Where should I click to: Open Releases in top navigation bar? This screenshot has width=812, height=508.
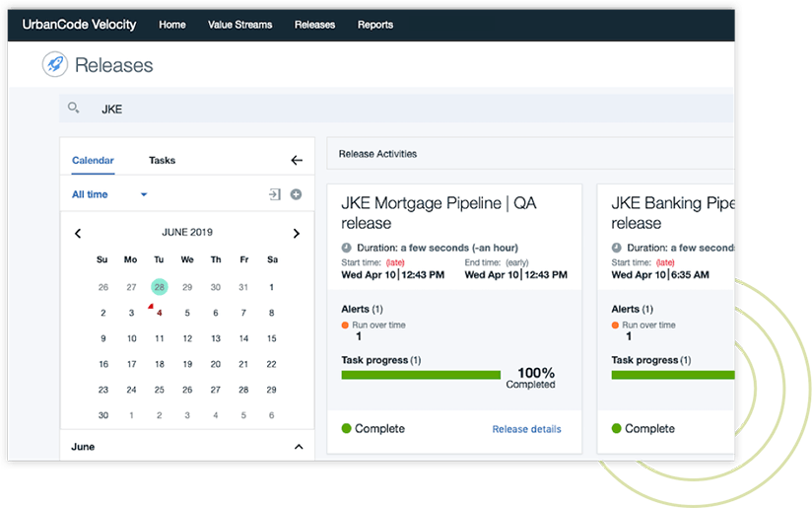pos(315,25)
